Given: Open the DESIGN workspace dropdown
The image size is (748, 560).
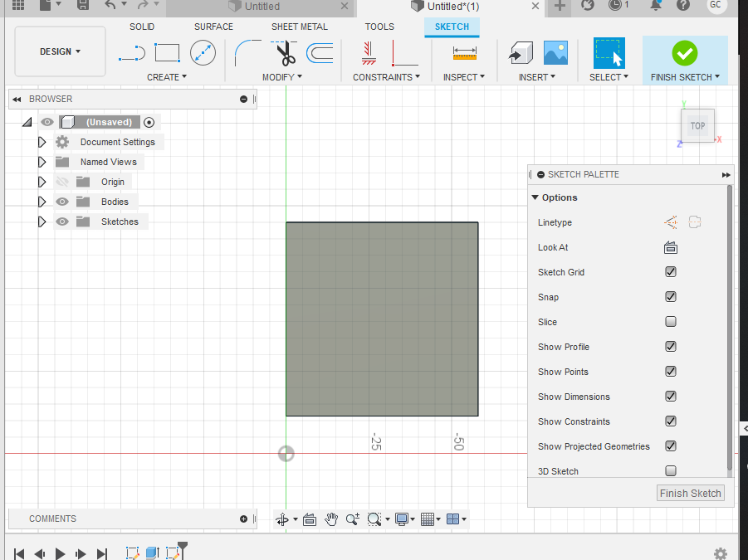Looking at the screenshot, I should pos(60,51).
